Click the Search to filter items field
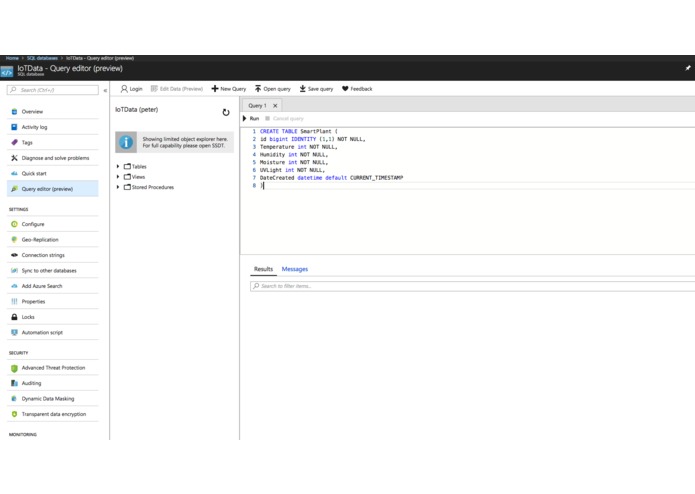 point(472,286)
